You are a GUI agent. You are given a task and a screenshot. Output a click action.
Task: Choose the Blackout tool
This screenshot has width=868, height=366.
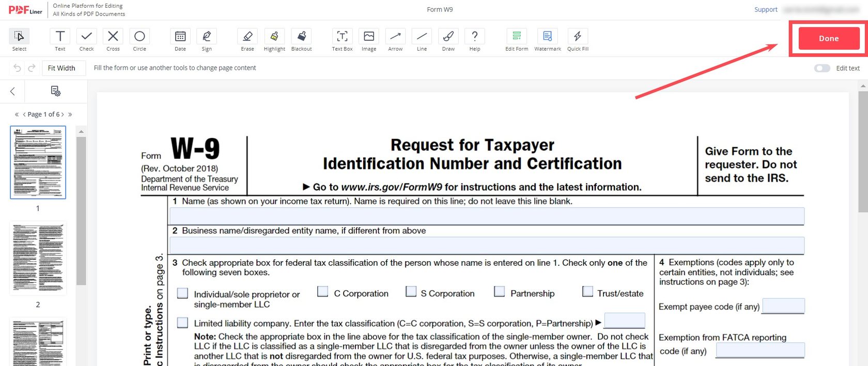[x=302, y=40]
